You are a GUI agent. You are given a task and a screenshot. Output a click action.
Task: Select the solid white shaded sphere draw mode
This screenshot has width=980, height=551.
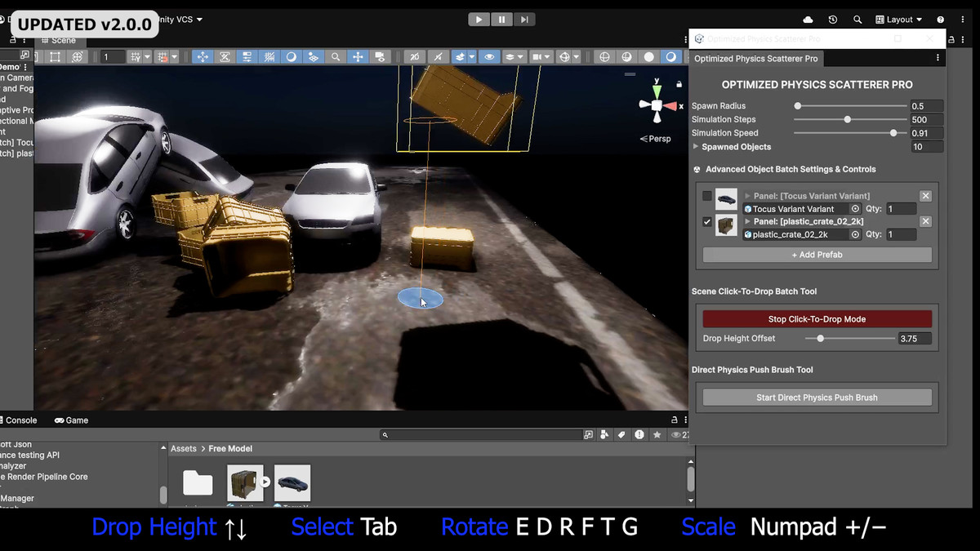649,57
